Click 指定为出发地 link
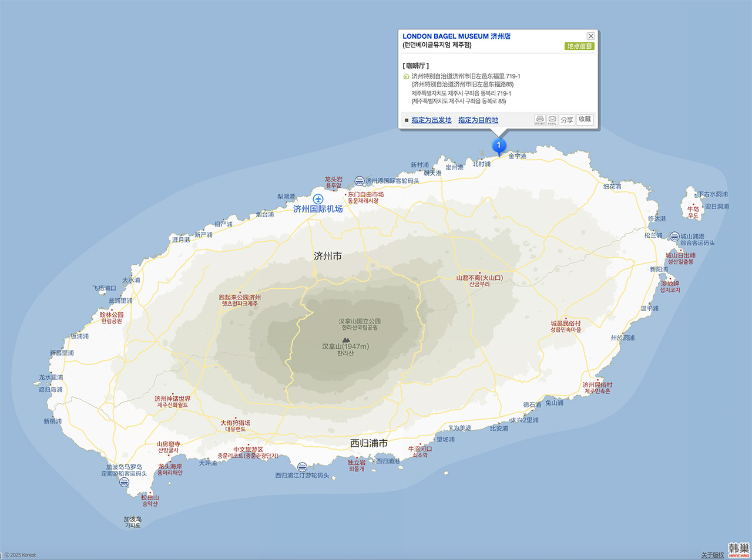The height and width of the screenshot is (560, 752). point(431,120)
